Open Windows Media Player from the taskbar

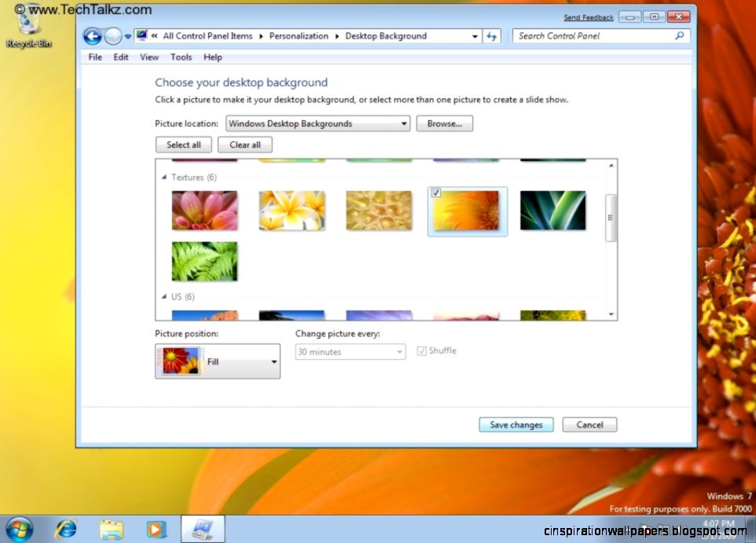[x=157, y=529]
